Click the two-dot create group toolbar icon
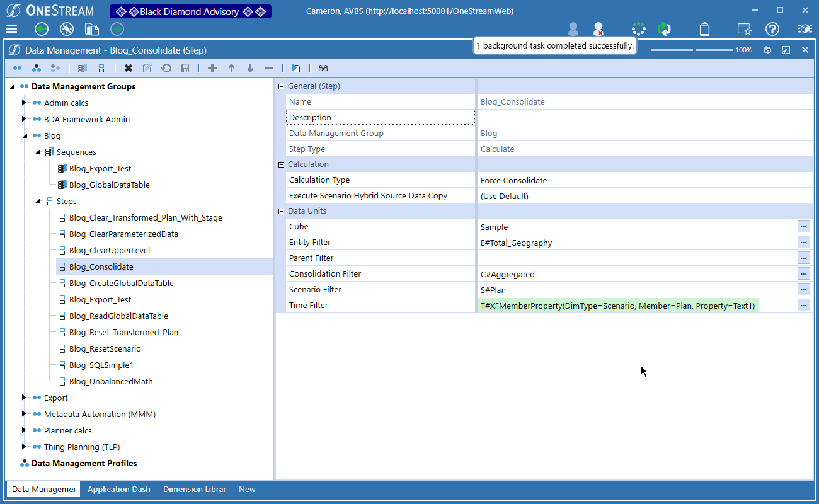This screenshot has width=819, height=504. pyautogui.click(x=18, y=68)
